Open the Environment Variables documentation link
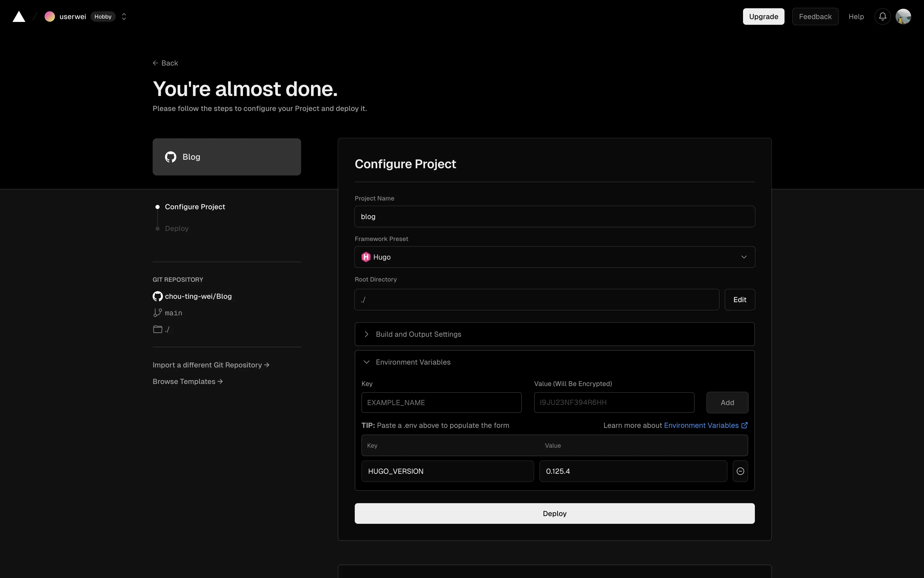 click(706, 426)
